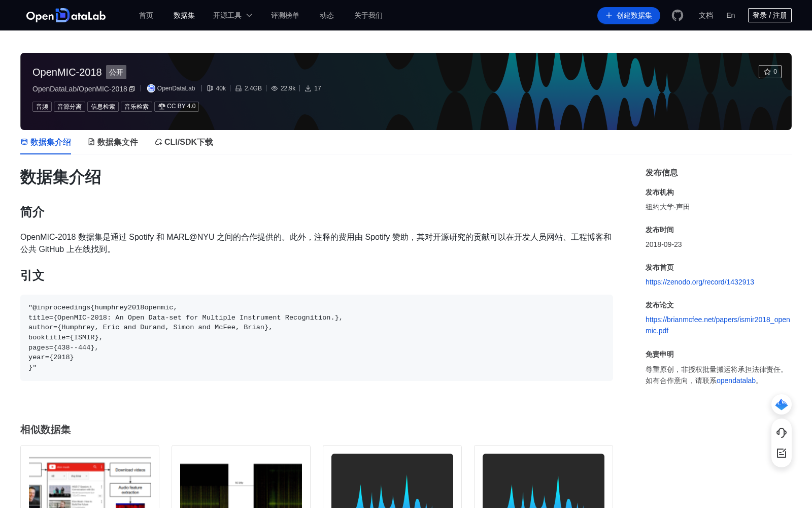812x508 pixels.
Task: Click the OpenDataLab publisher name
Action: tap(176, 88)
